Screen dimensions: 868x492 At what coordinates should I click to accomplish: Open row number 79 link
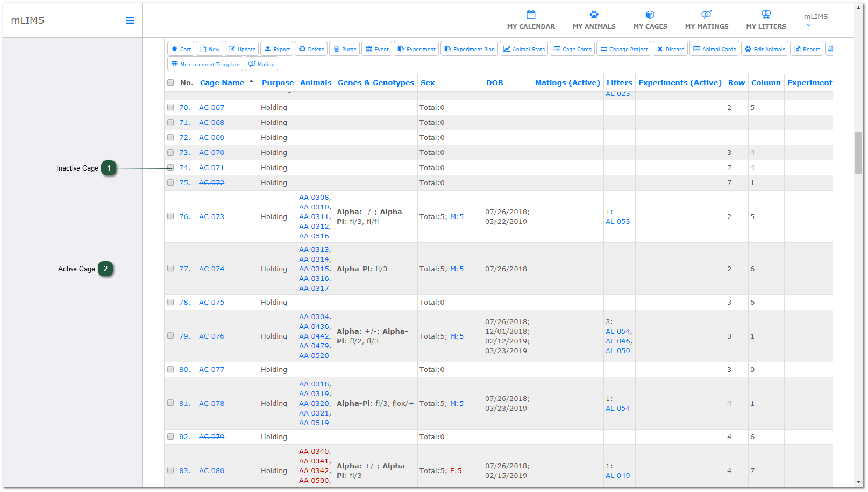point(184,336)
